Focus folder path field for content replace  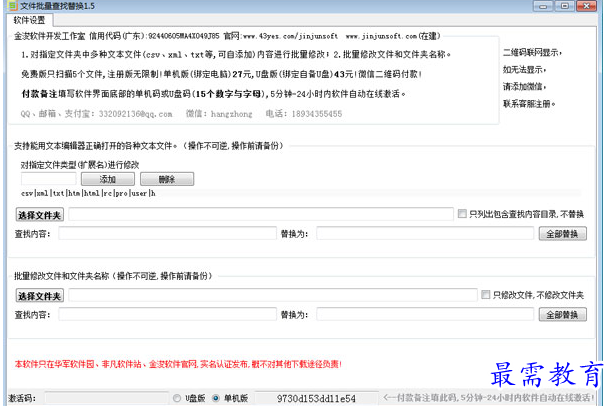click(261, 214)
